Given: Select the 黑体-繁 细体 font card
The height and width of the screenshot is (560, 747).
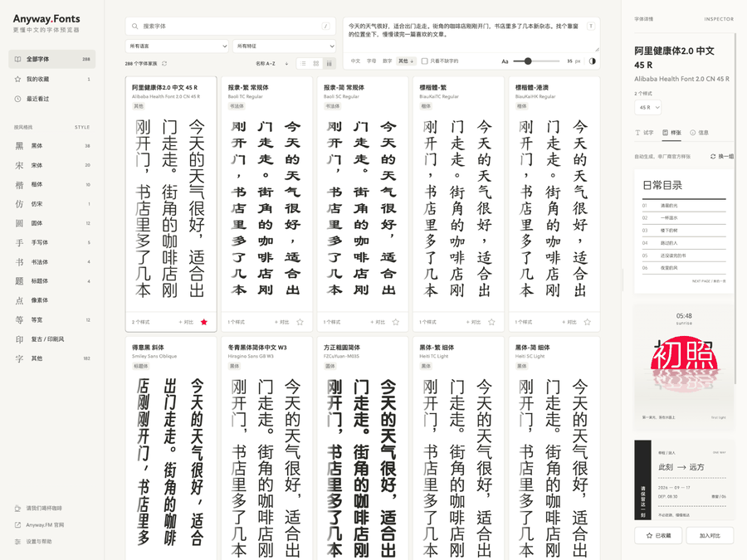Looking at the screenshot, I should point(458,448).
